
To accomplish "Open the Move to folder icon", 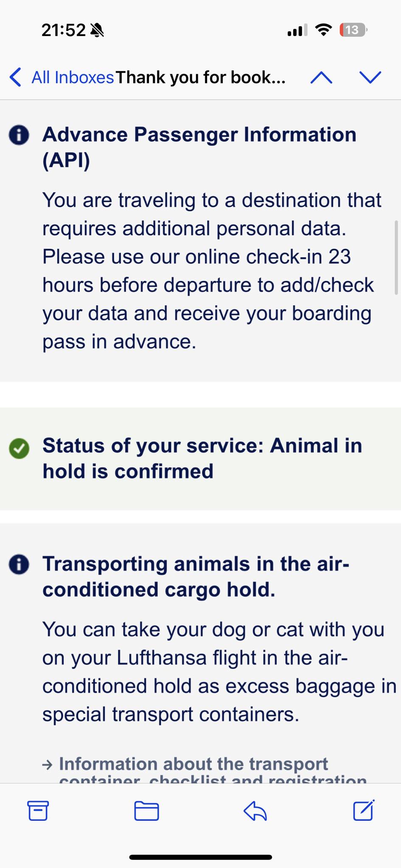I will click(x=146, y=811).
